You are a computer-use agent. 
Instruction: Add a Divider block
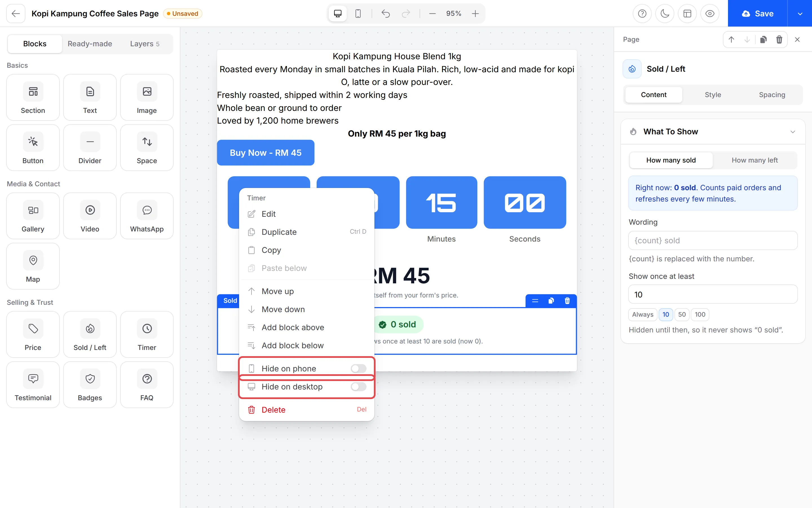click(x=90, y=148)
